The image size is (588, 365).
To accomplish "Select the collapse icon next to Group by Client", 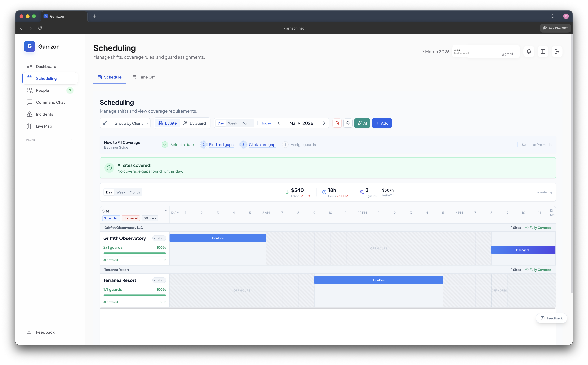I will pyautogui.click(x=105, y=123).
